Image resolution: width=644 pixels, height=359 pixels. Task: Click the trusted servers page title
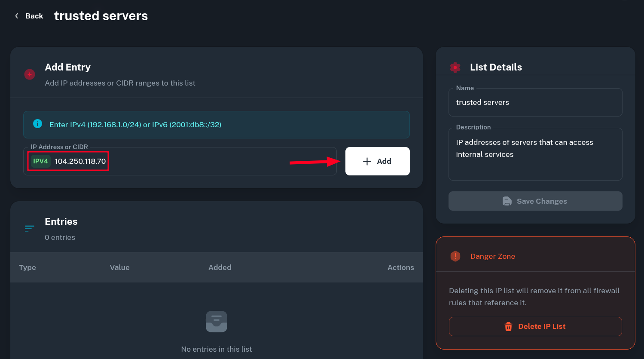101,16
